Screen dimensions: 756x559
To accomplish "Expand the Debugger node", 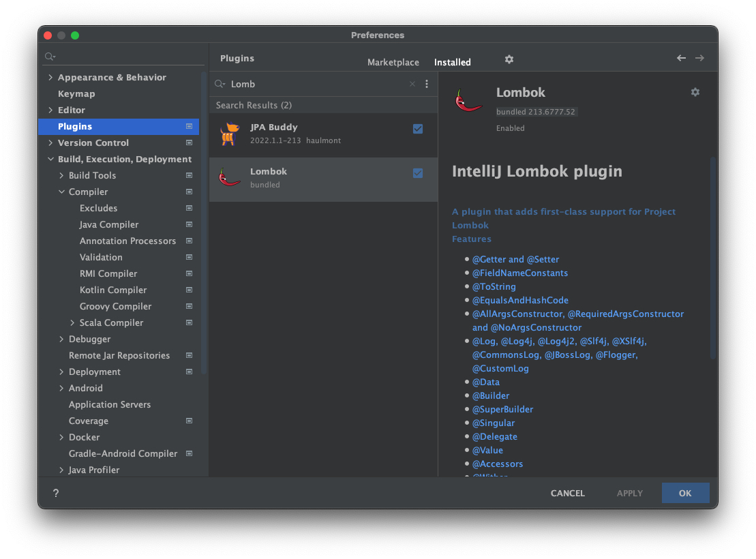I will point(61,339).
